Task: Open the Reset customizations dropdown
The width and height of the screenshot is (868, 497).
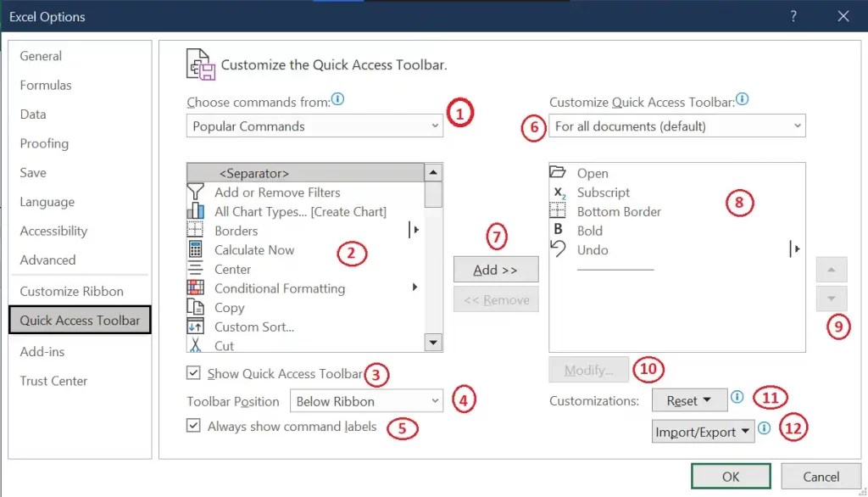Action: 689,400
